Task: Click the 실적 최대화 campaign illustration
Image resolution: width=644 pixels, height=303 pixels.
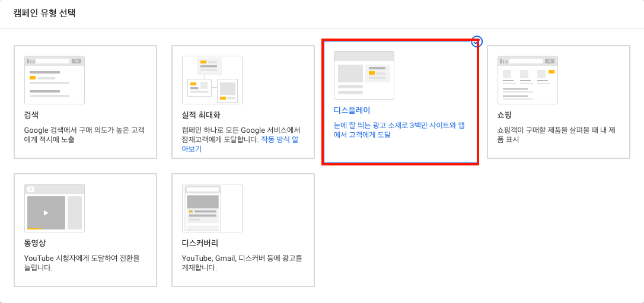Action: pos(212,80)
